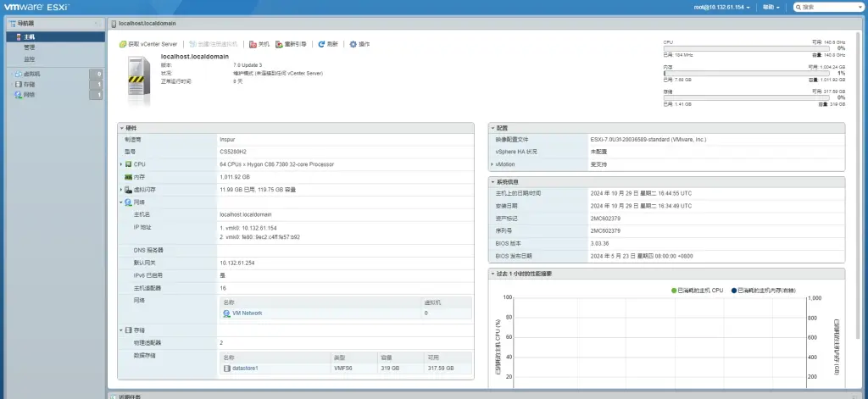The height and width of the screenshot is (399, 868).
Task: Toggle 已消耗的主机内存 legend in chart
Action: click(x=734, y=290)
